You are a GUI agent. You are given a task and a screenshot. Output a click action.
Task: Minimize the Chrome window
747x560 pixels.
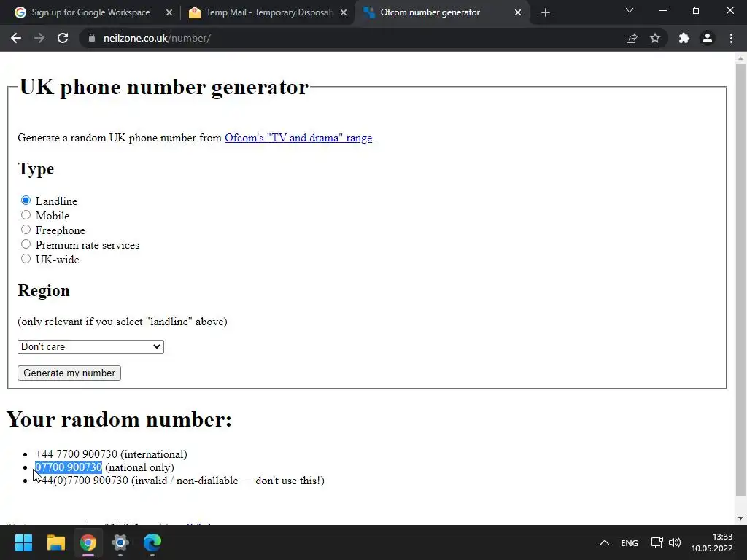662,10
